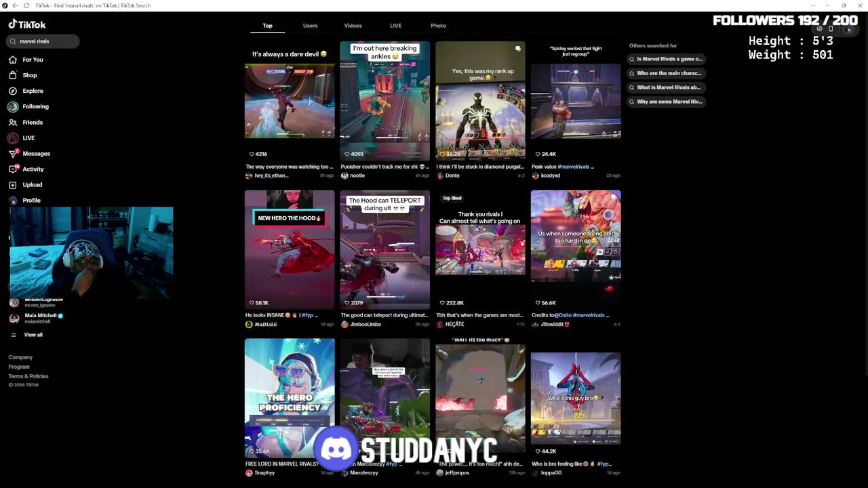Open licodyxd's avatar icon
Image resolution: width=868 pixels, height=488 pixels.
point(535,176)
